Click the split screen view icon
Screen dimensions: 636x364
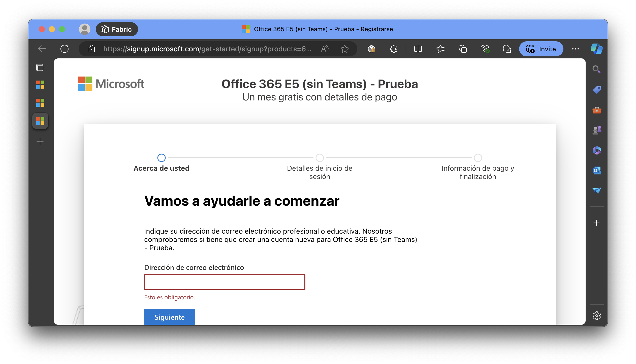pos(417,48)
